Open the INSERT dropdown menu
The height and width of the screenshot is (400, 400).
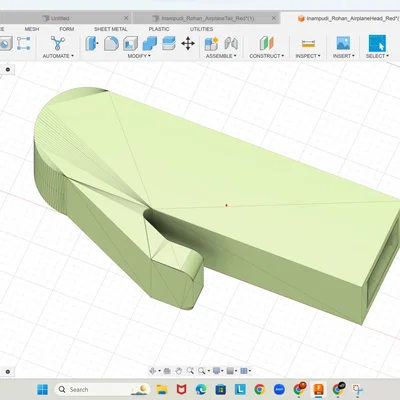(344, 56)
